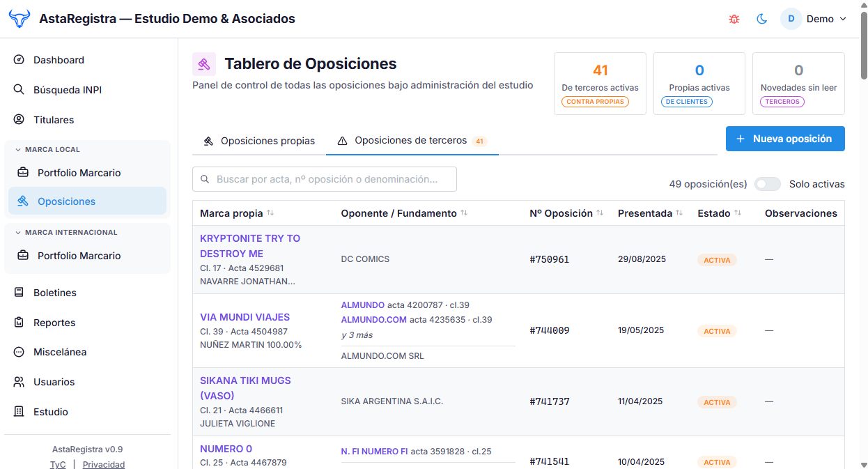
Task: Sort by Estado column
Action: pos(719,213)
